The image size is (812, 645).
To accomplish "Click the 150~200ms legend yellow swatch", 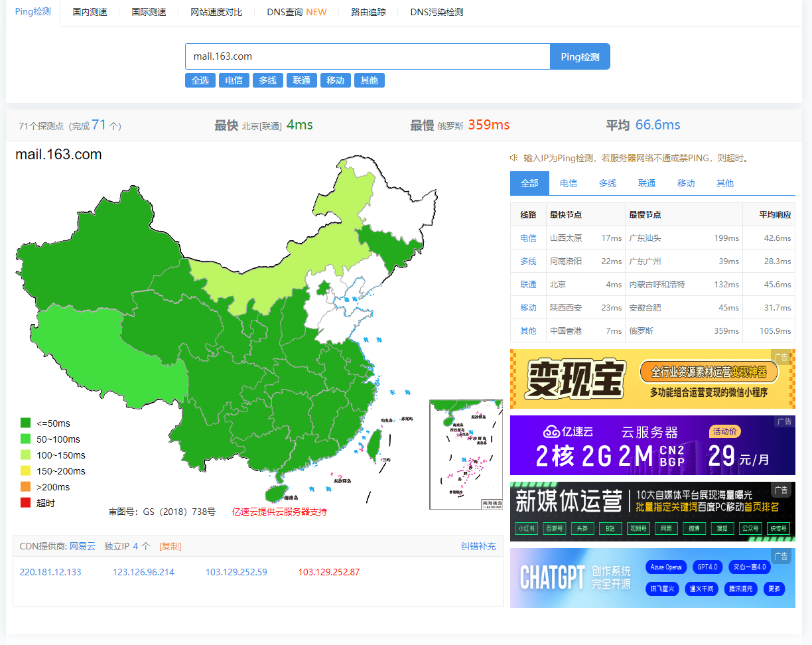I will (x=26, y=470).
